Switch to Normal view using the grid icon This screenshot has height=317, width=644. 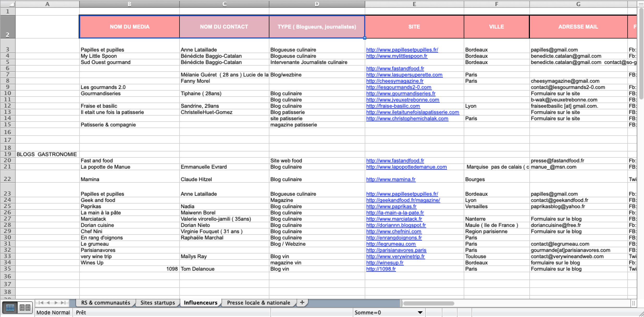(x=10, y=308)
